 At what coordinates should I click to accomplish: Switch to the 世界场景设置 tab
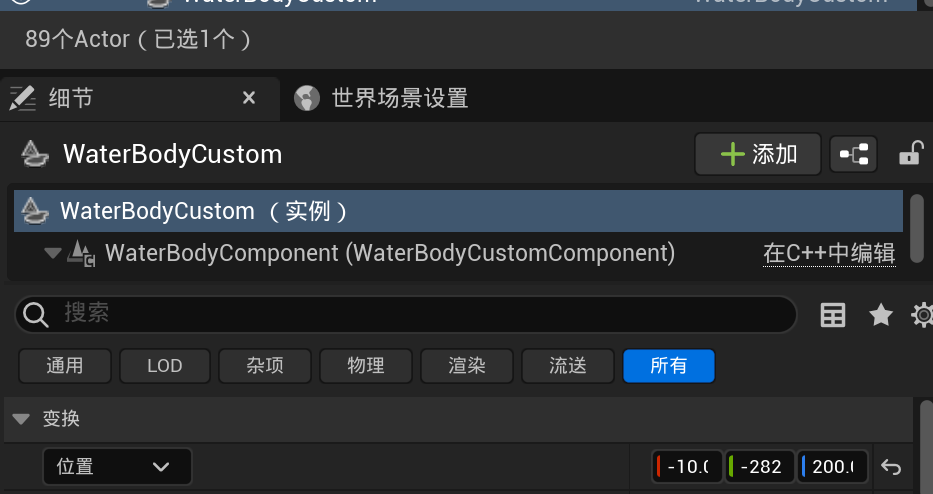(x=399, y=98)
